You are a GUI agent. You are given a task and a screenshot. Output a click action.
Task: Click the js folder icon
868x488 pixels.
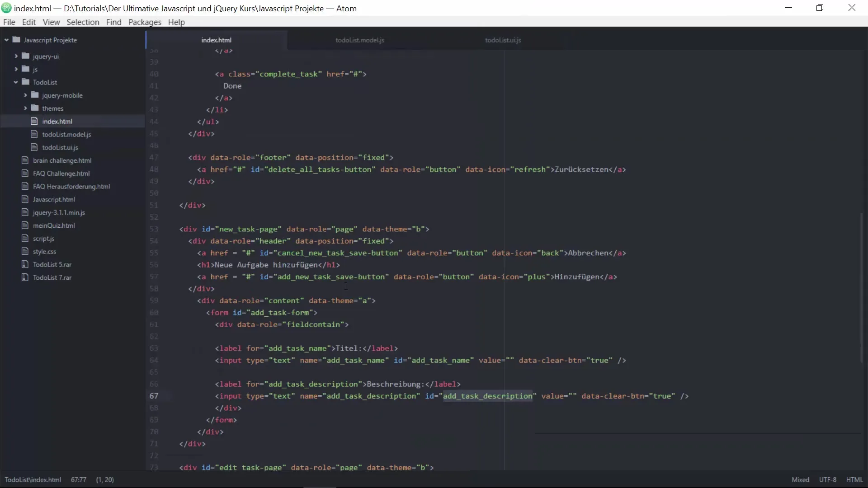coord(26,69)
